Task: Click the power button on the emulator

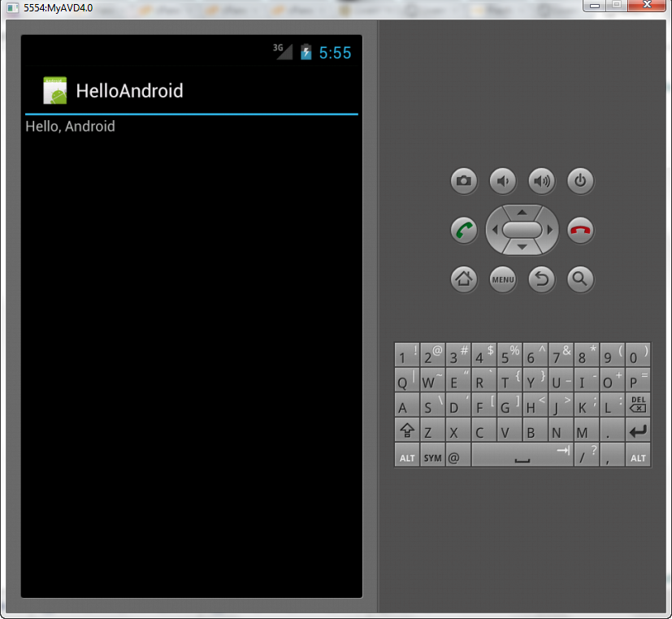Action: pos(580,181)
